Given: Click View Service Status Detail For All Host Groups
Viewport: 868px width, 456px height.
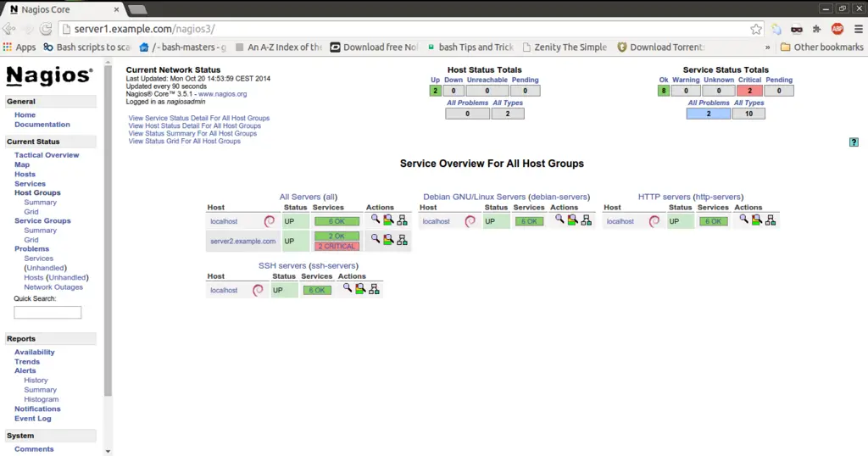Looking at the screenshot, I should 198,119.
